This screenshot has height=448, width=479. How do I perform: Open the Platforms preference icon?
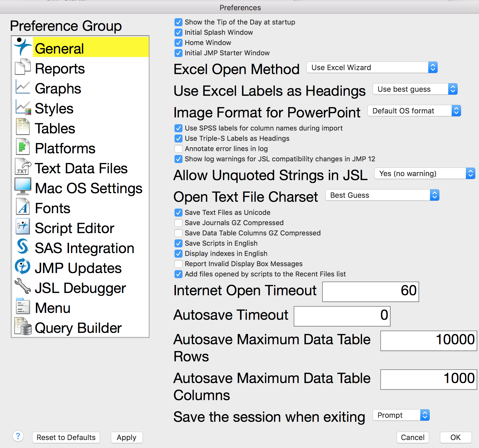click(x=23, y=147)
